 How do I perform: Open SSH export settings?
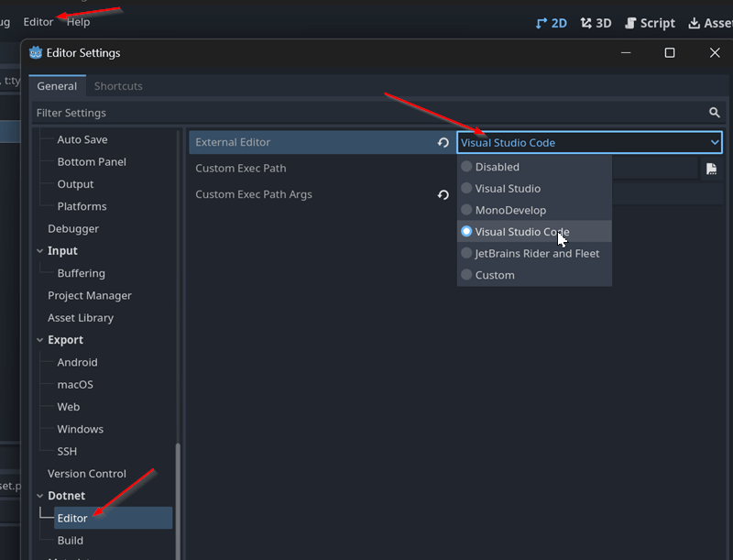click(67, 452)
